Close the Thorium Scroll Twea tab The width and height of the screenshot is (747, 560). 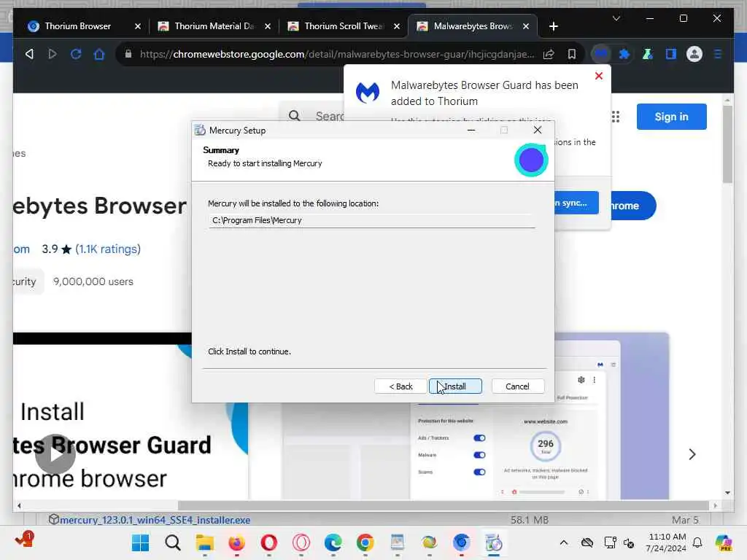pos(397,26)
